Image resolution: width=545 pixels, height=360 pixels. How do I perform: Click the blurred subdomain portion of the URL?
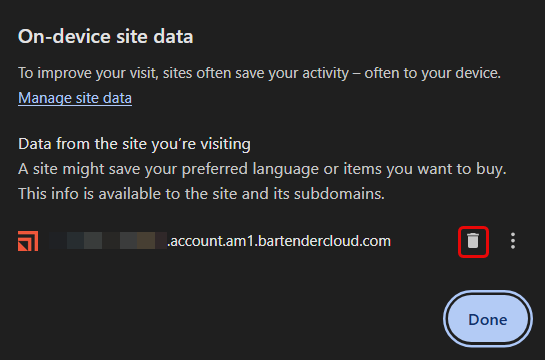(108, 241)
